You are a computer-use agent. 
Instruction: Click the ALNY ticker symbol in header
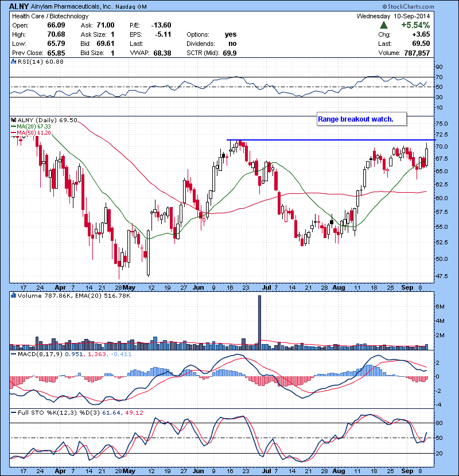tap(19, 6)
